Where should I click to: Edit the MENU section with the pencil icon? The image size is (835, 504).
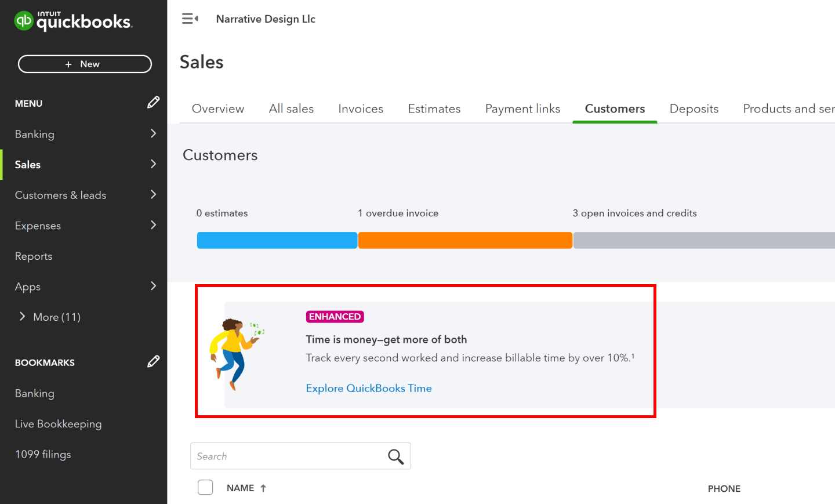tap(153, 103)
